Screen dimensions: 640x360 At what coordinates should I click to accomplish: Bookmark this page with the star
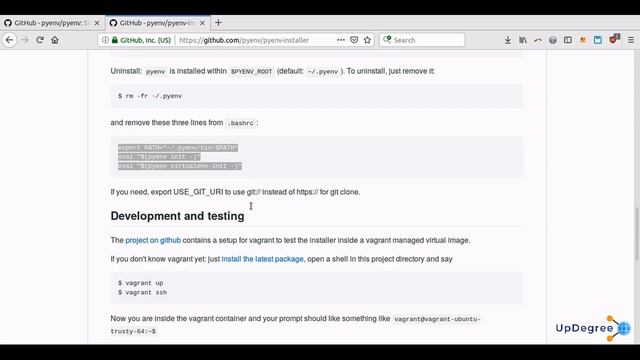click(367, 40)
